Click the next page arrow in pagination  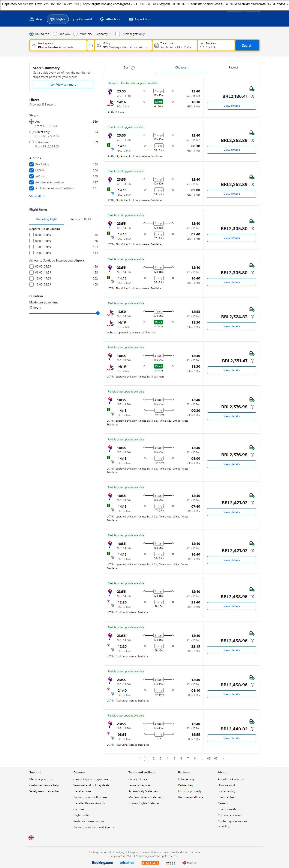coord(223,758)
